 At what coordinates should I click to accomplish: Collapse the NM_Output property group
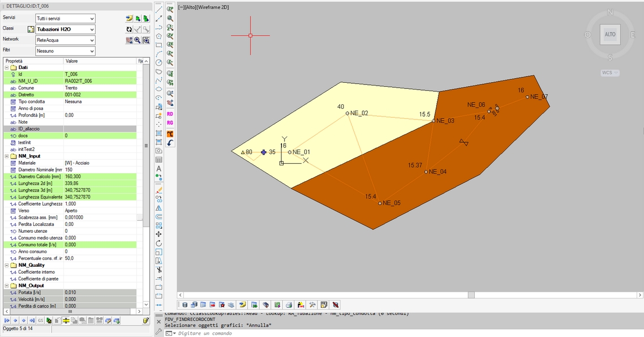tap(6, 285)
